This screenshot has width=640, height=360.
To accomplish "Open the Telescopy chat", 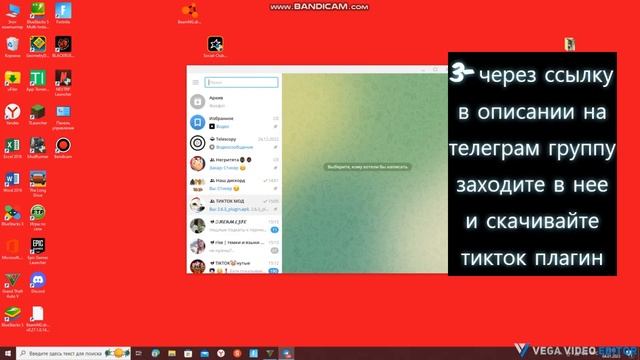I will (x=234, y=143).
